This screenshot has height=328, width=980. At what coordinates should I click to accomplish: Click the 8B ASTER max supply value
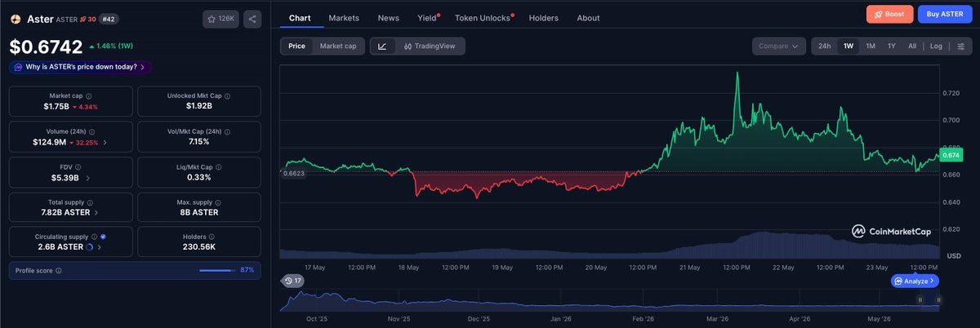click(199, 212)
